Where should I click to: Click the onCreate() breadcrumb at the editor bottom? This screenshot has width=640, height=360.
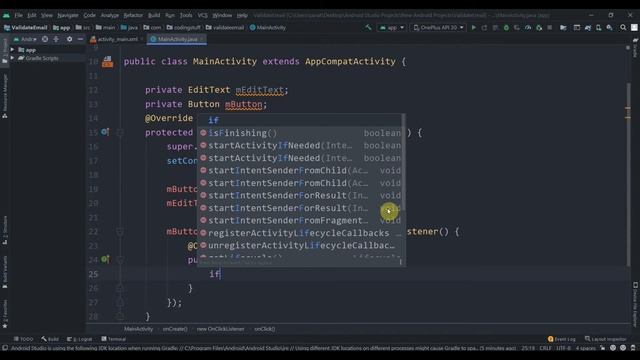(x=175, y=329)
